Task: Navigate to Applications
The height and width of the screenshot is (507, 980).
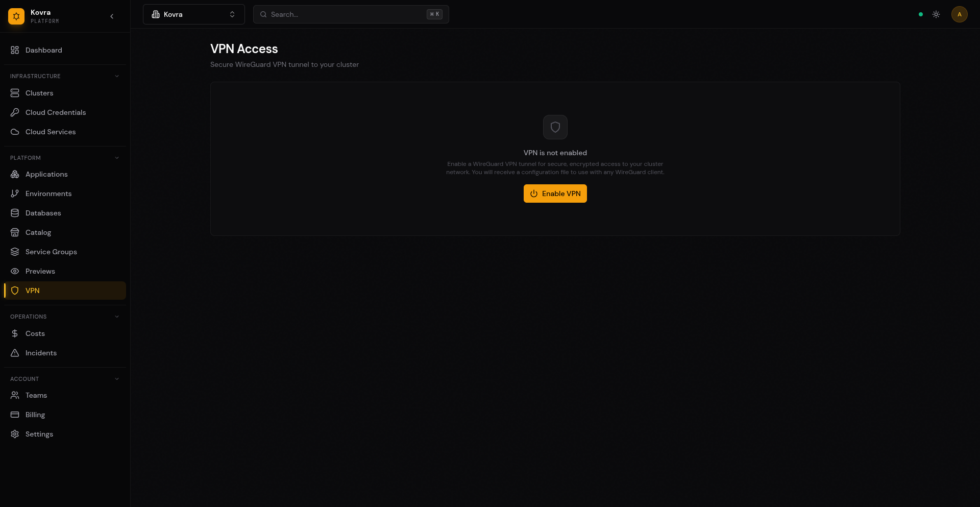Action: 65,174
